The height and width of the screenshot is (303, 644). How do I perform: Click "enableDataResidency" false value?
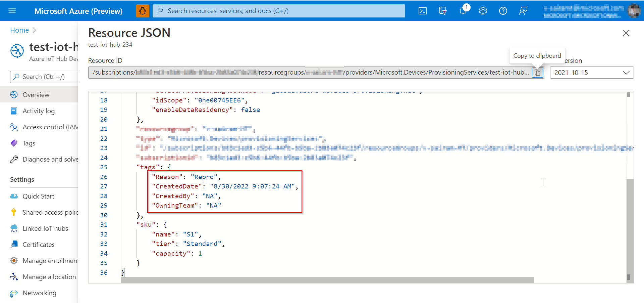click(x=250, y=110)
